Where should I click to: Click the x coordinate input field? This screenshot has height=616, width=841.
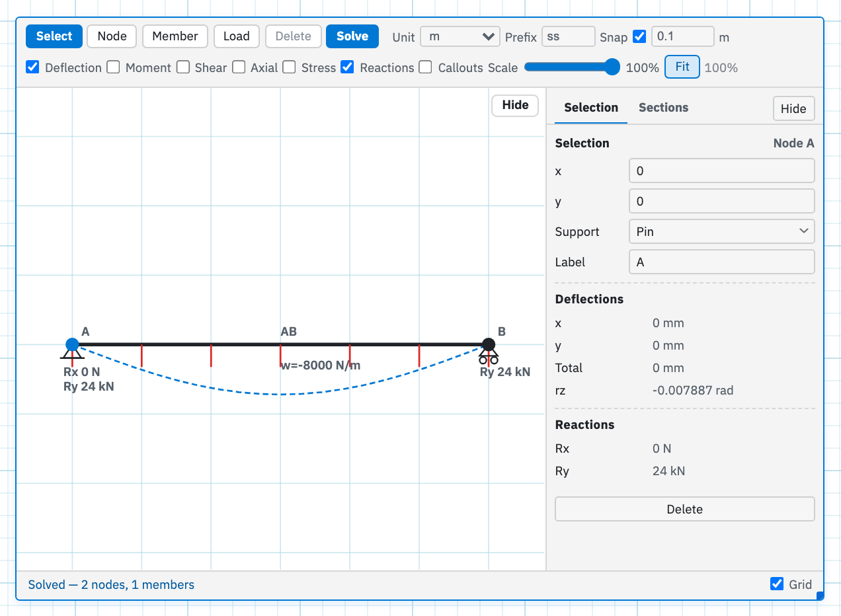tap(721, 171)
